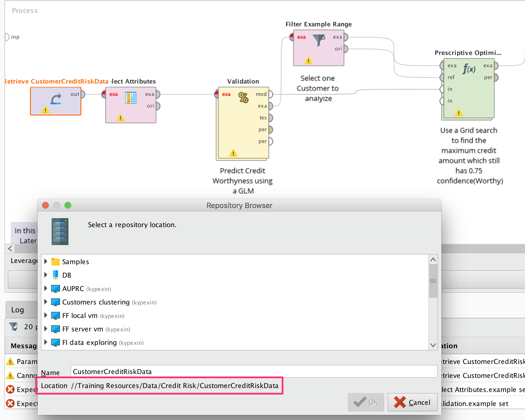525x420 pixels.
Task: Click the Validation mod output port
Action: click(x=270, y=94)
